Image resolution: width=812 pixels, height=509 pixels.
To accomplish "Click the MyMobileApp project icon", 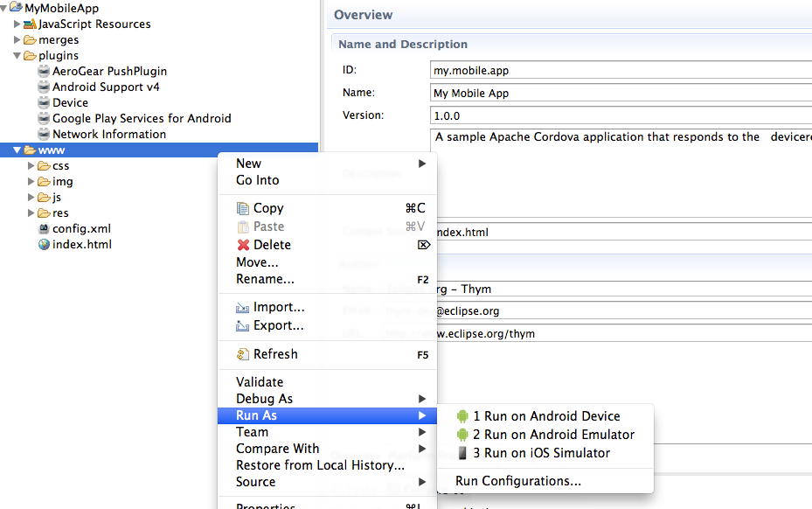I will [16, 7].
